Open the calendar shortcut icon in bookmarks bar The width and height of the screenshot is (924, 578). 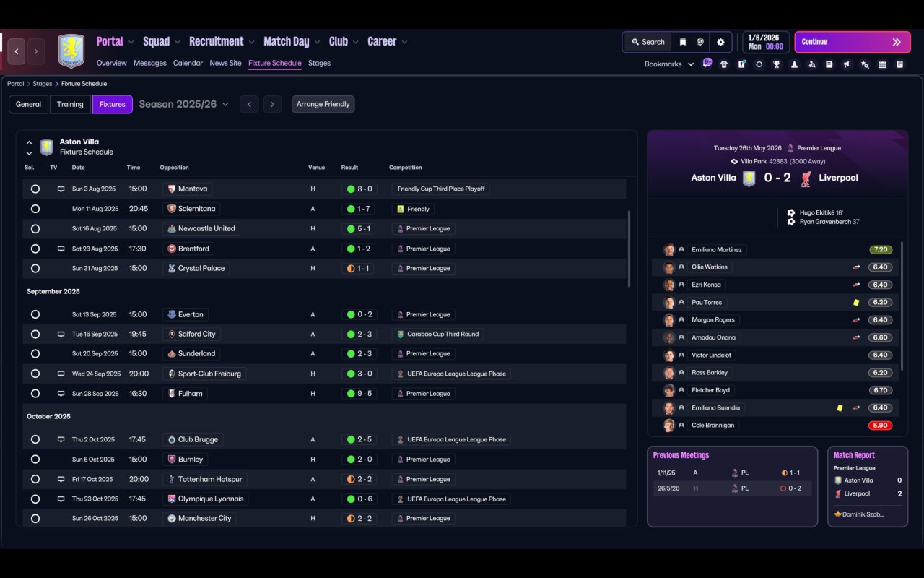click(x=882, y=64)
